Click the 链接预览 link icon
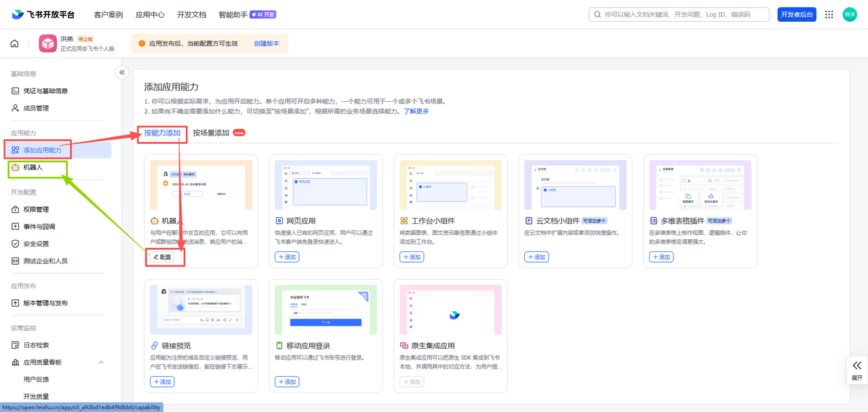 155,344
